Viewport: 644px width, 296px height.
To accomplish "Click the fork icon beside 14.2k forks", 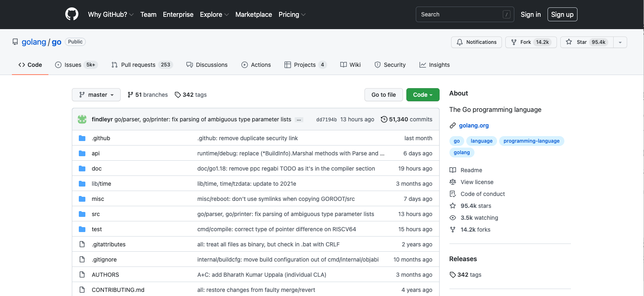I will [453, 230].
